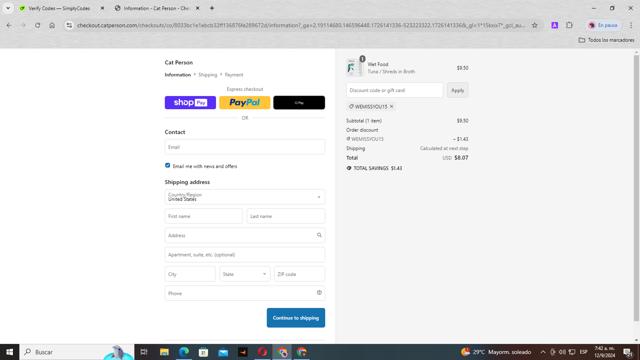Image resolution: width=640 pixels, height=360 pixels.
Task: Open the extensions puzzle icon
Action: tap(569, 25)
